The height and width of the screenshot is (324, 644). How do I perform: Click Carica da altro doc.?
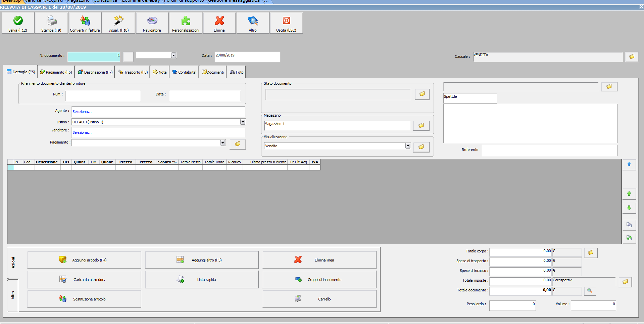click(x=84, y=280)
